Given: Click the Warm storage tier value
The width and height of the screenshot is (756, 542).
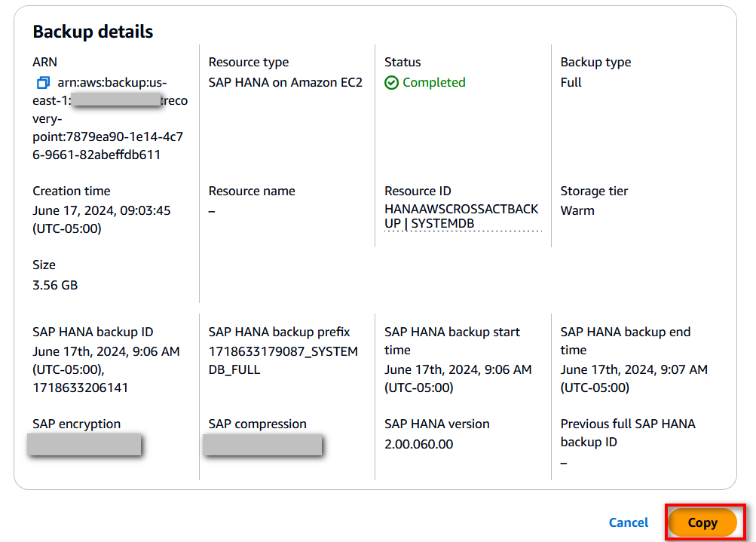Looking at the screenshot, I should tap(577, 210).
